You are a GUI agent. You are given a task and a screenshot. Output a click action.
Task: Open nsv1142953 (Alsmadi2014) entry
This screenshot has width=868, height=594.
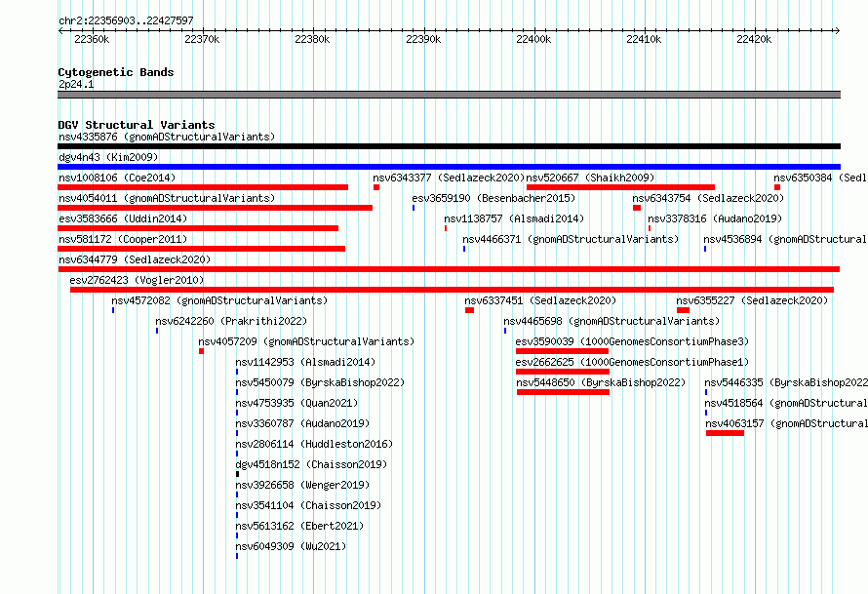[305, 362]
